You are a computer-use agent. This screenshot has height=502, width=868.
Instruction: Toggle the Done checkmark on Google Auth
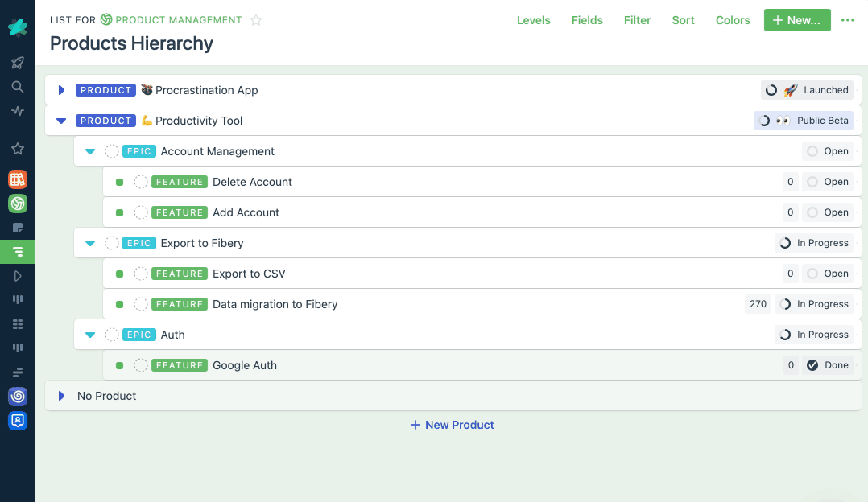pos(812,365)
